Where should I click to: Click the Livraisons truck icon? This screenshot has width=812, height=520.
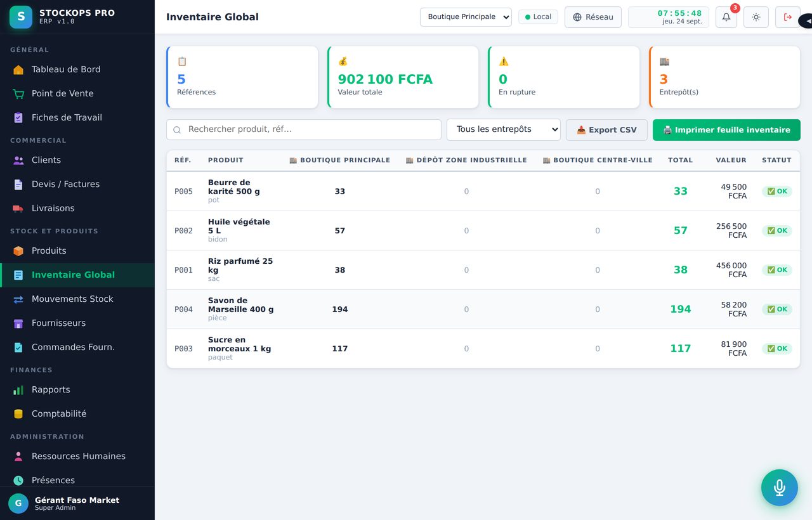click(x=18, y=209)
